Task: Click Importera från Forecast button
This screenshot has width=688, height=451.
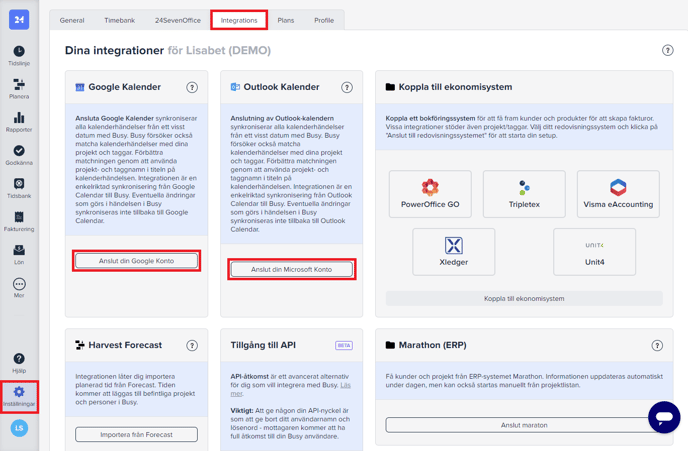Action: [x=136, y=435]
